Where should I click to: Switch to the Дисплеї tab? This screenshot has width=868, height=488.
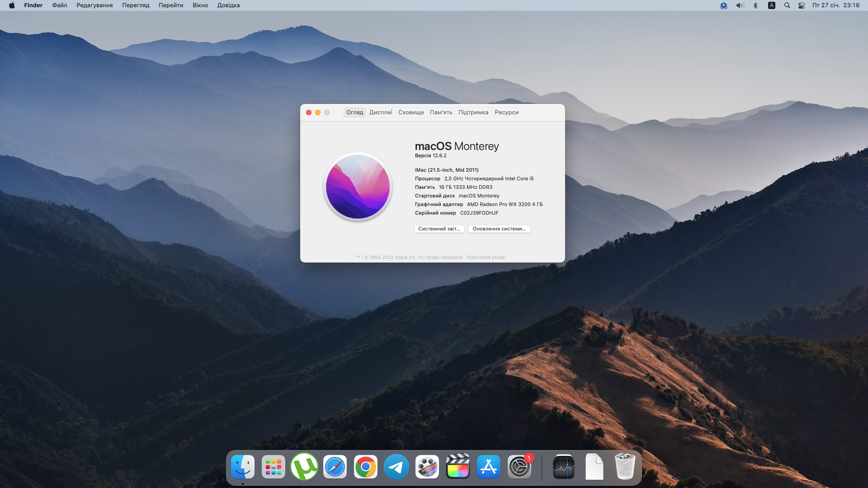(x=381, y=113)
